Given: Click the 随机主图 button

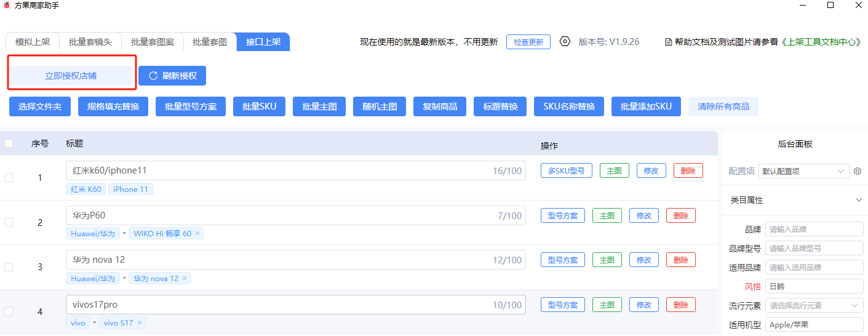Looking at the screenshot, I should (x=380, y=106).
